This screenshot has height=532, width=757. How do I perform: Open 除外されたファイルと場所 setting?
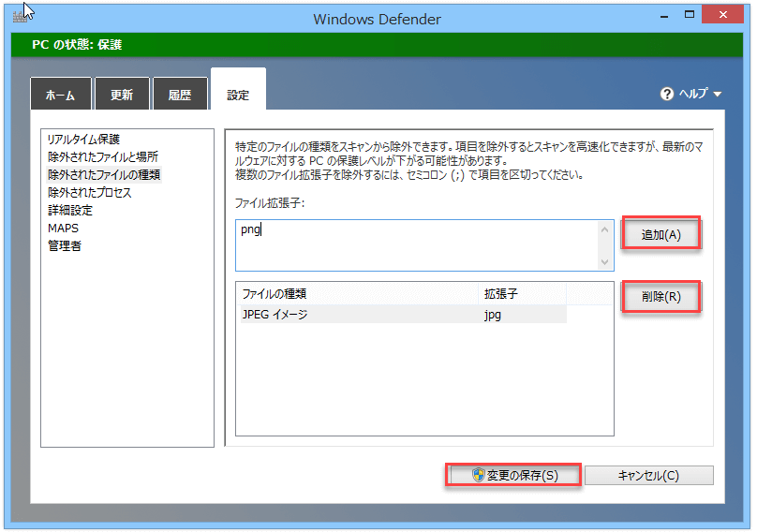(103, 157)
